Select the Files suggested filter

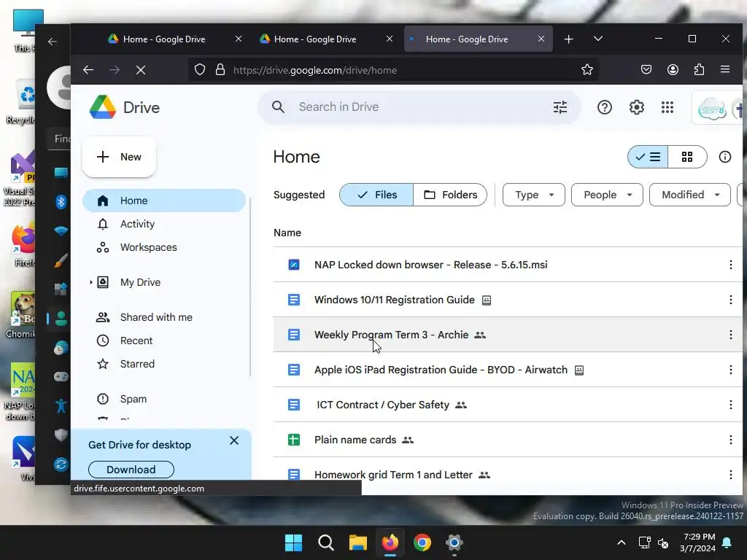(x=376, y=195)
